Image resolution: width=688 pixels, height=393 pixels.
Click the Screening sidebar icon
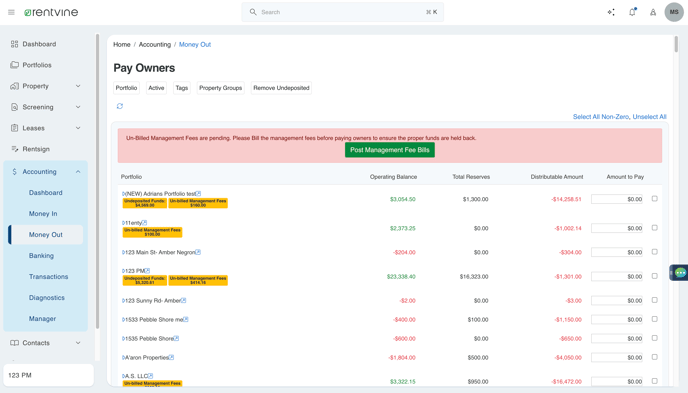14,107
